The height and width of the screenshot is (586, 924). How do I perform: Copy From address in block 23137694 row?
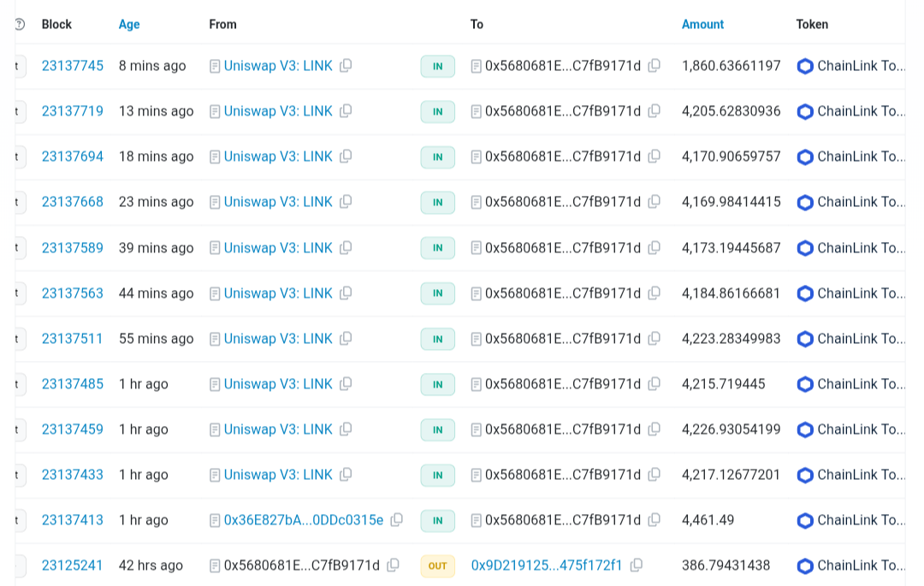[x=346, y=156]
